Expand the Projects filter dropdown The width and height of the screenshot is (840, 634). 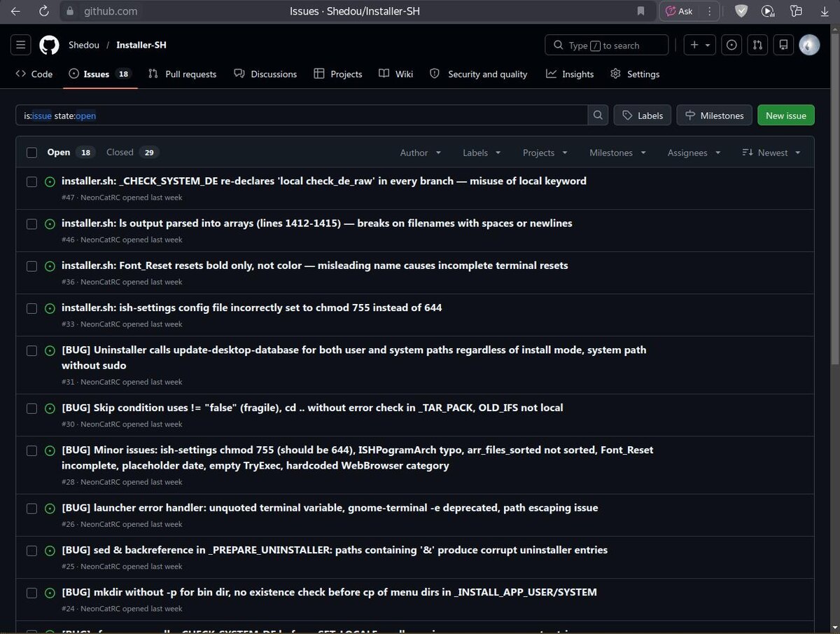click(545, 153)
